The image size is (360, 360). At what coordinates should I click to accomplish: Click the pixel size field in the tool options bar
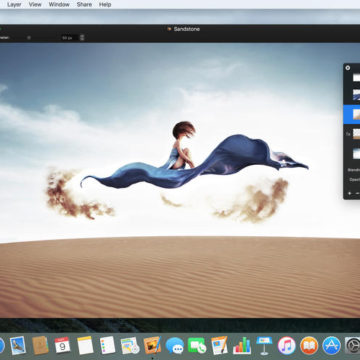(70, 38)
